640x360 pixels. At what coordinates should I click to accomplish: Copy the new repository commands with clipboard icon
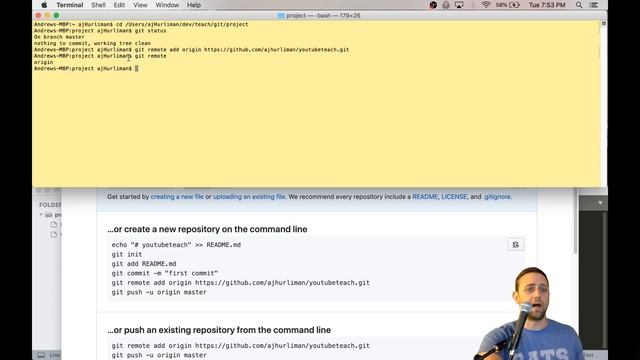tap(516, 244)
